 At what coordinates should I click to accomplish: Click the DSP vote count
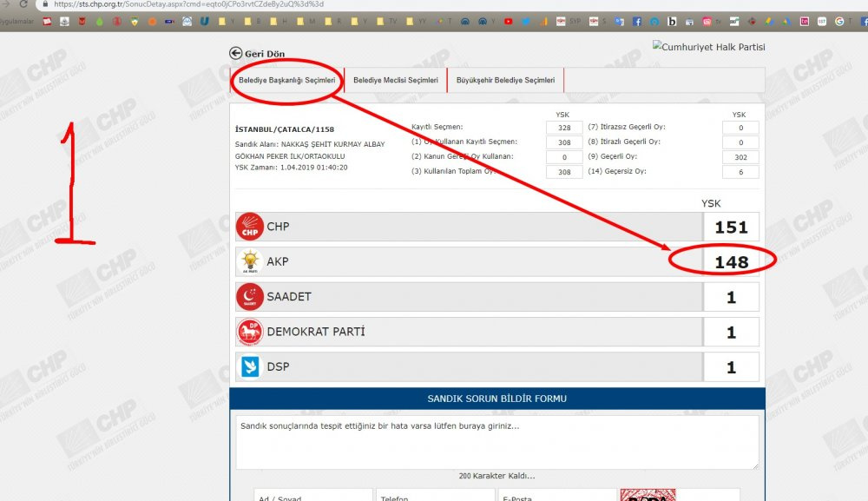click(x=731, y=367)
